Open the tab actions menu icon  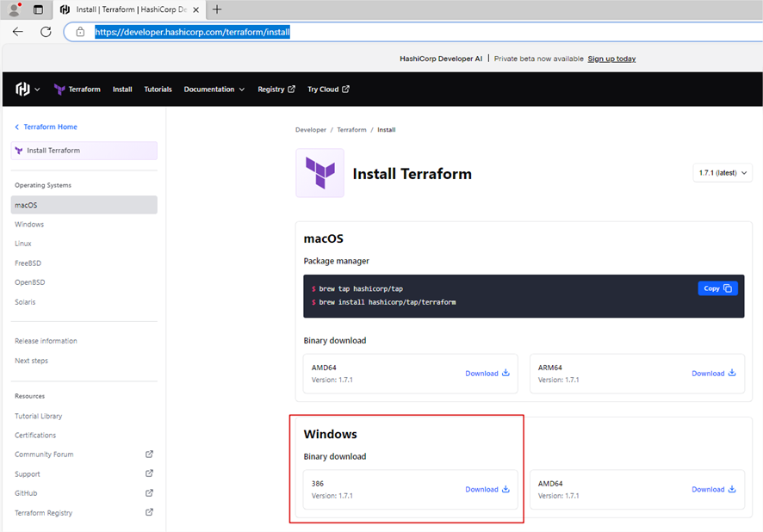click(x=38, y=9)
